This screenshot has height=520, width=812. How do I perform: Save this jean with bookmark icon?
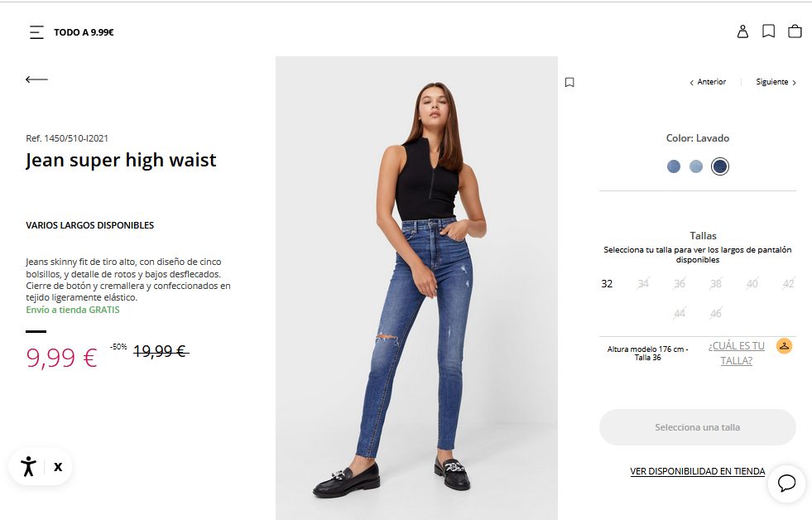pyautogui.click(x=569, y=82)
